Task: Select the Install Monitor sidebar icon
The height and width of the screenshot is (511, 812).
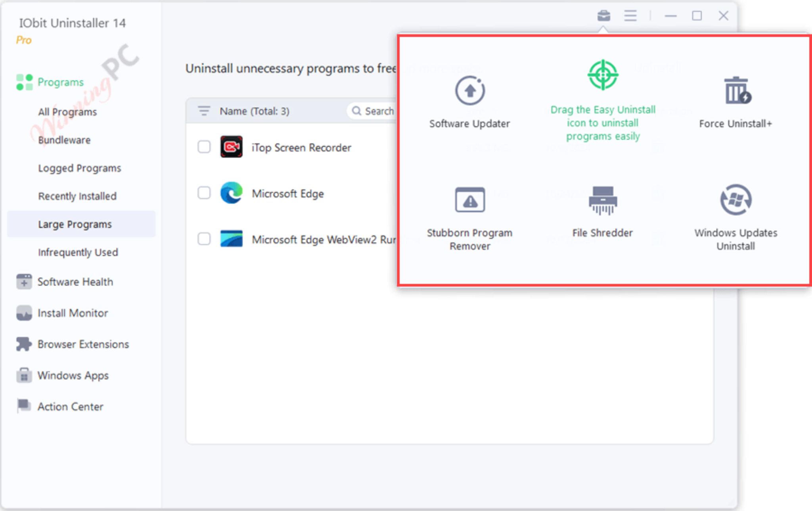Action: pos(24,313)
